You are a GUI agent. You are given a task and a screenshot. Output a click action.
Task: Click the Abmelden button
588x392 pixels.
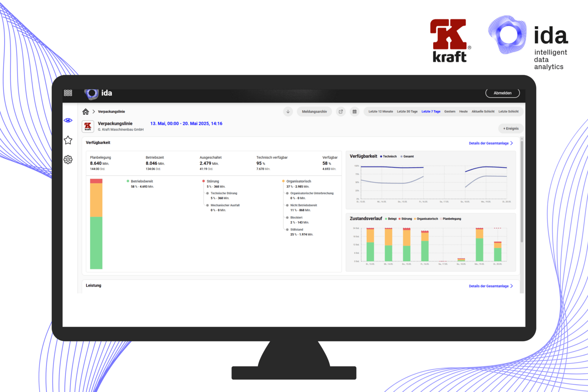pos(502,93)
